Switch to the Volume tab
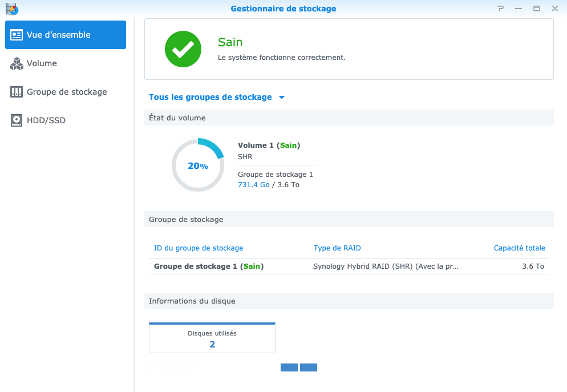The height and width of the screenshot is (392, 567). tap(66, 63)
